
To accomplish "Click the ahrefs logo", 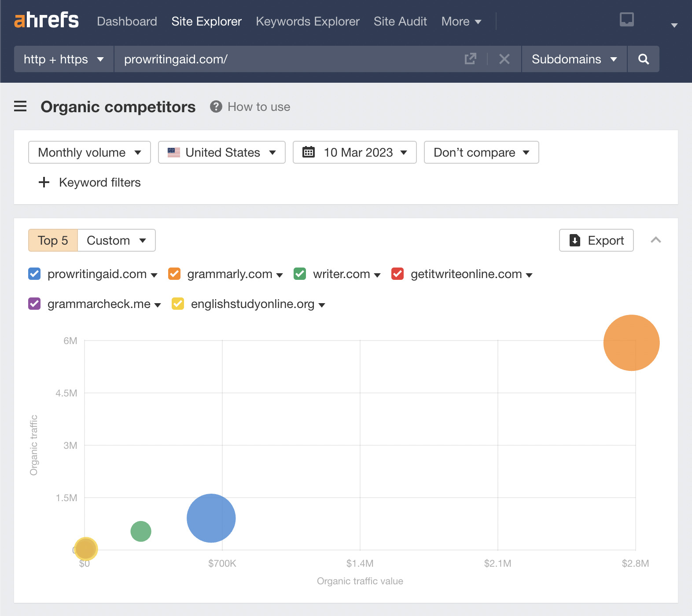I will (46, 20).
